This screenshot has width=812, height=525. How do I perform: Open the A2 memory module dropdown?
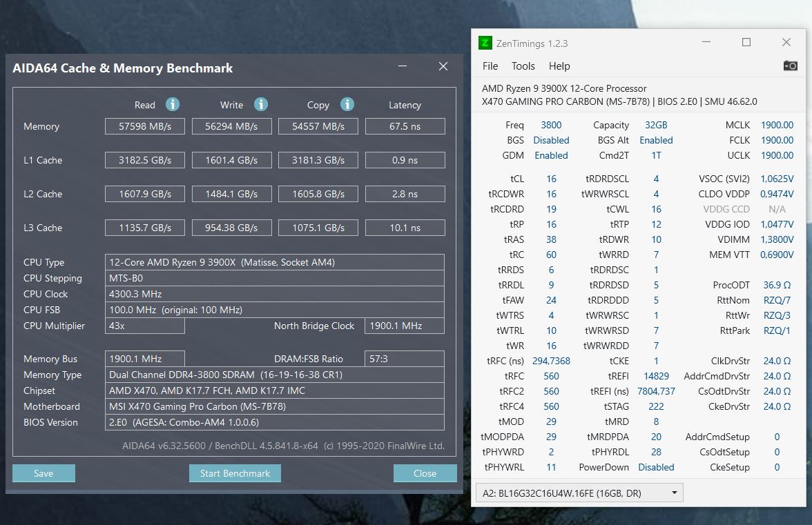pyautogui.click(x=578, y=493)
